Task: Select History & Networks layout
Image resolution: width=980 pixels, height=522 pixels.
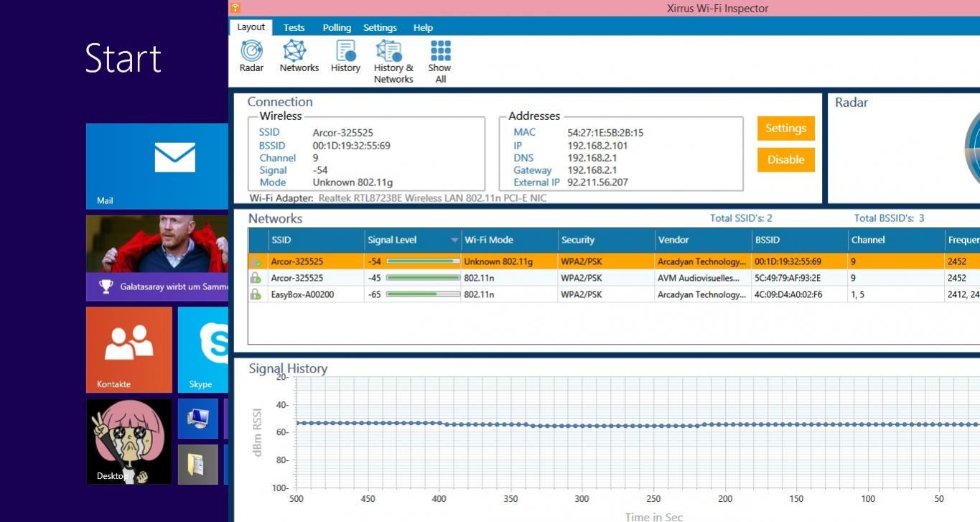Action: (393, 62)
